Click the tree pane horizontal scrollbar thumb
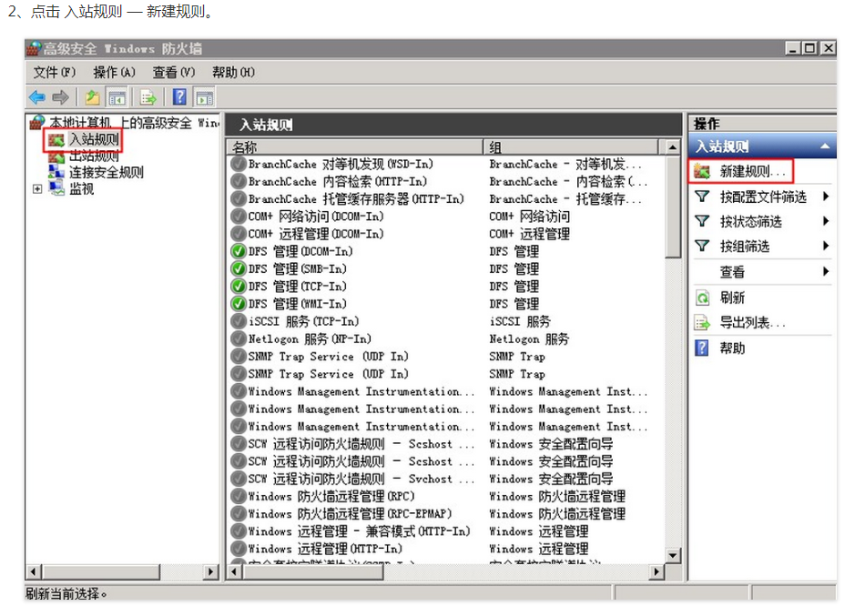Image resolution: width=865 pixels, height=616 pixels. point(101,572)
